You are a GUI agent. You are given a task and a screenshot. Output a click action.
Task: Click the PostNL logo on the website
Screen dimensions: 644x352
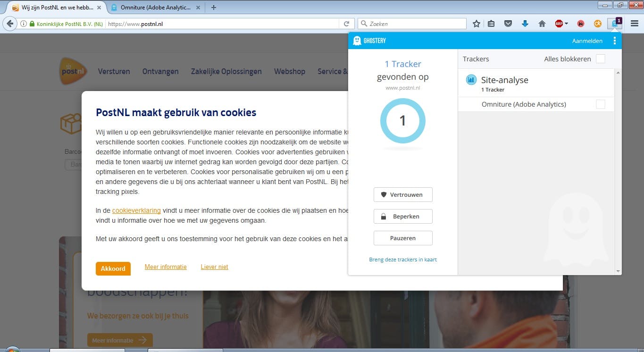pos(74,71)
